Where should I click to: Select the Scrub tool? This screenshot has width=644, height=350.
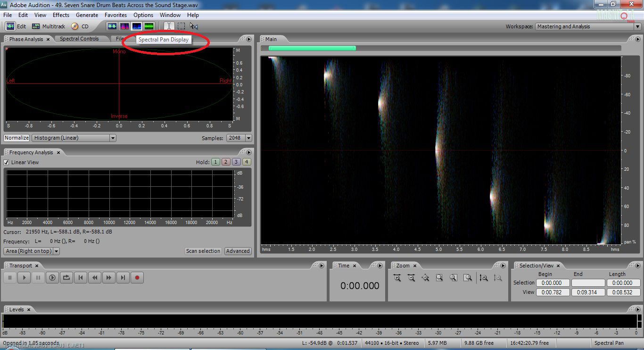[x=194, y=26]
